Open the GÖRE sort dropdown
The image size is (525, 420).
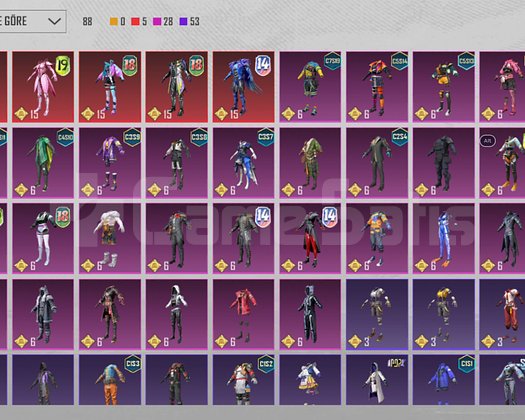(x=33, y=21)
